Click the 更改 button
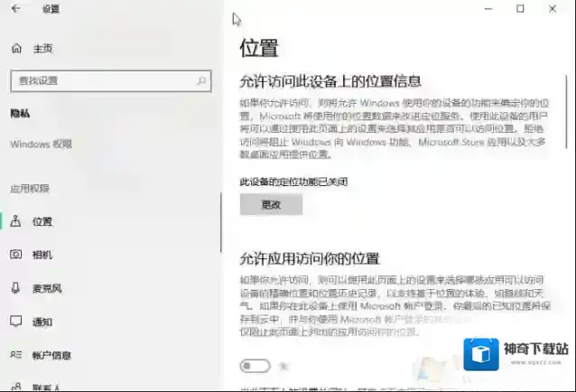The width and height of the screenshot is (576, 392). tap(271, 205)
